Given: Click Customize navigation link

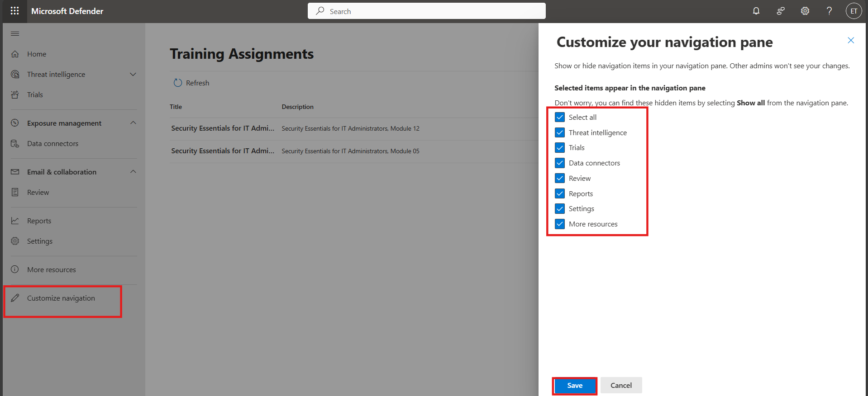Looking at the screenshot, I should coord(61,298).
